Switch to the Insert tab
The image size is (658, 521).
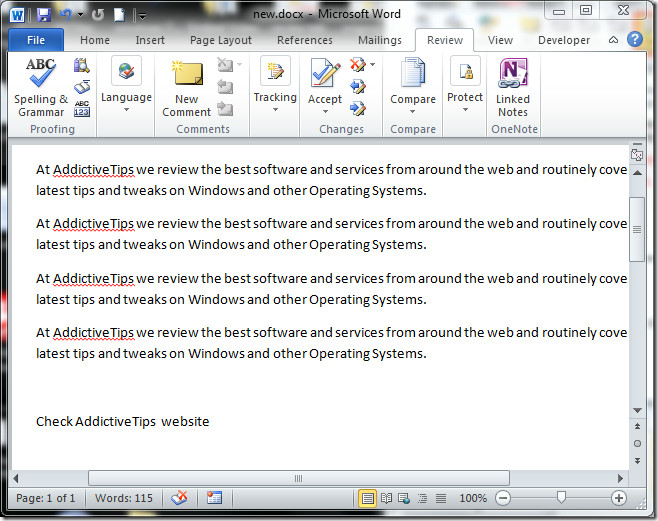(x=150, y=40)
